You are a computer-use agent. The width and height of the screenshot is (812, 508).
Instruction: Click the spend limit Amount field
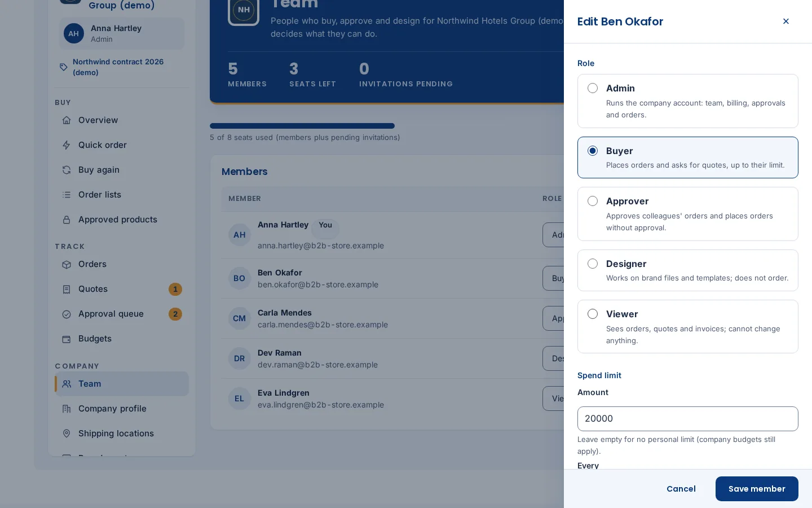(x=687, y=419)
